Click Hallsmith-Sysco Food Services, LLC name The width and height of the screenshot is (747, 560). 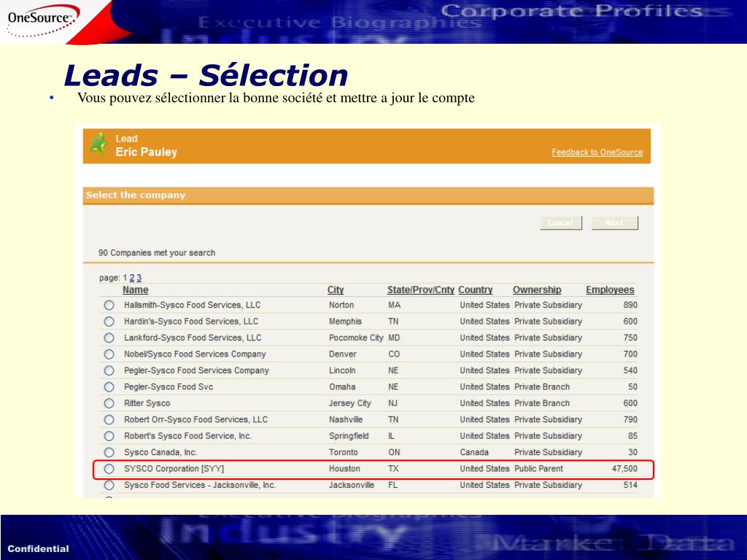click(192, 306)
